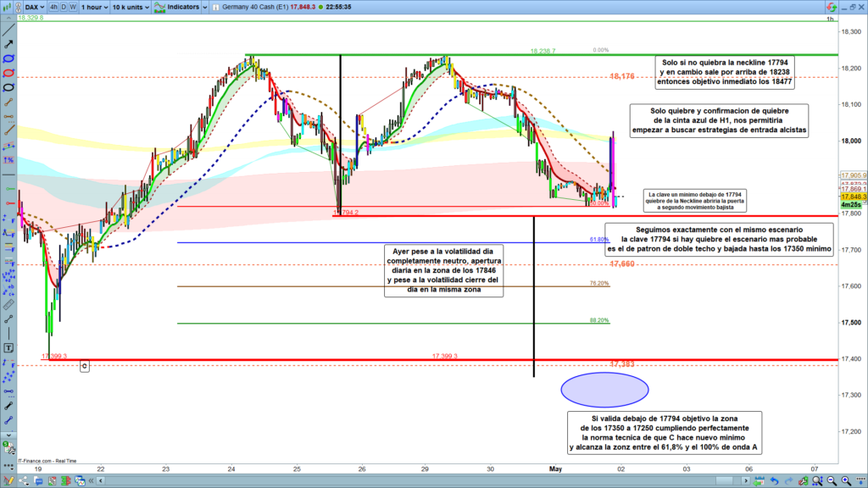Open the Indicators menu
Viewport: 868px width, 488px height.
(x=183, y=7)
